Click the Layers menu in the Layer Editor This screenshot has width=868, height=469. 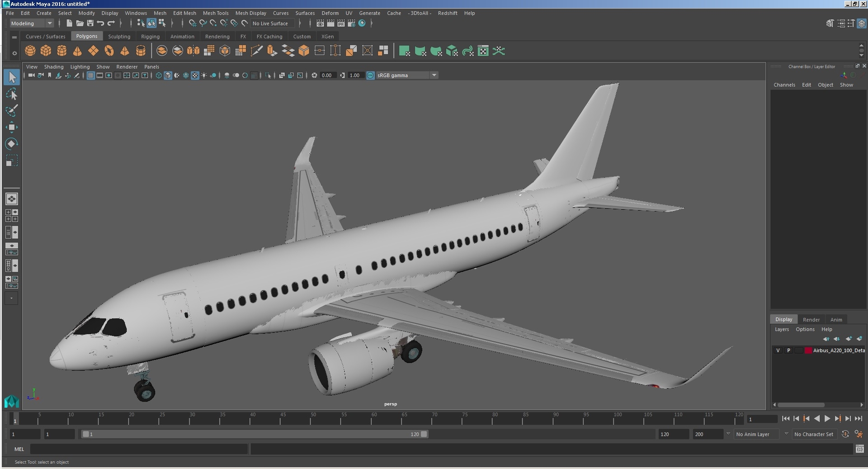[782, 329]
